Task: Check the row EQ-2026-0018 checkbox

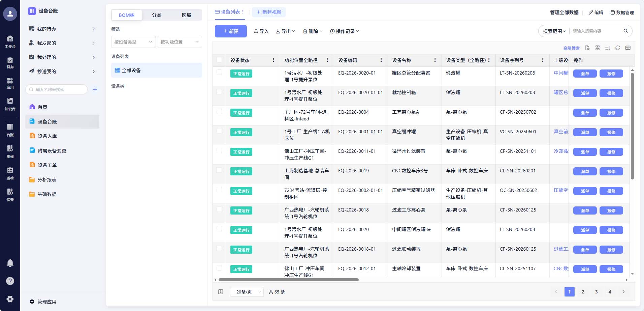Action: 219,209
